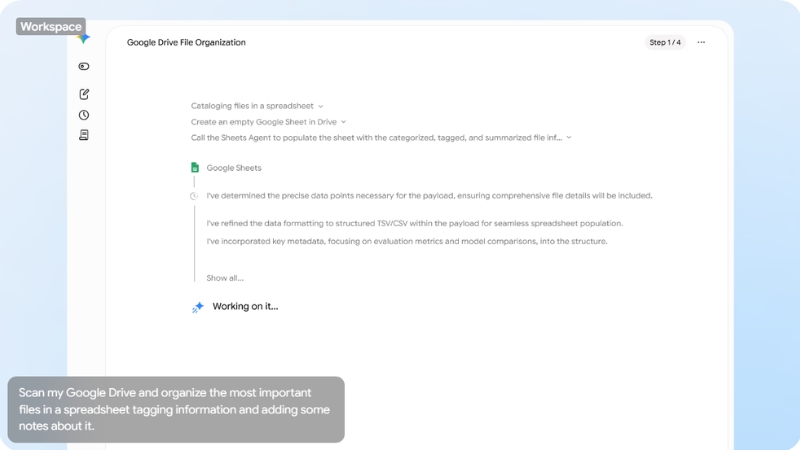Show all agent thoughts
Image resolution: width=800 pixels, height=450 pixels.
coord(225,278)
